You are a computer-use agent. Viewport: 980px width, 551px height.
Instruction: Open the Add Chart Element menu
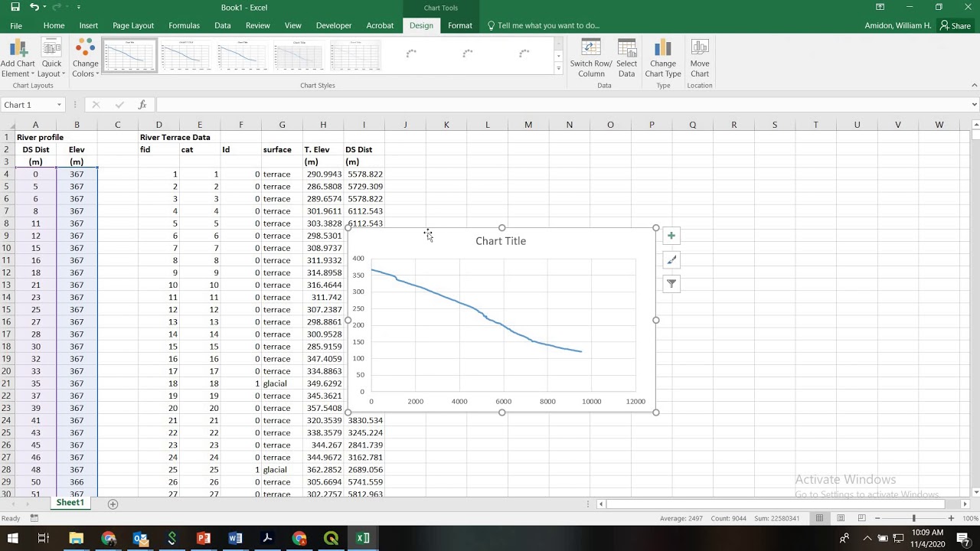18,59
